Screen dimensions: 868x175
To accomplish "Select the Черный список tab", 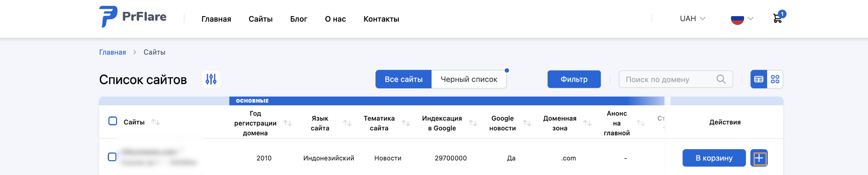I will click(469, 79).
